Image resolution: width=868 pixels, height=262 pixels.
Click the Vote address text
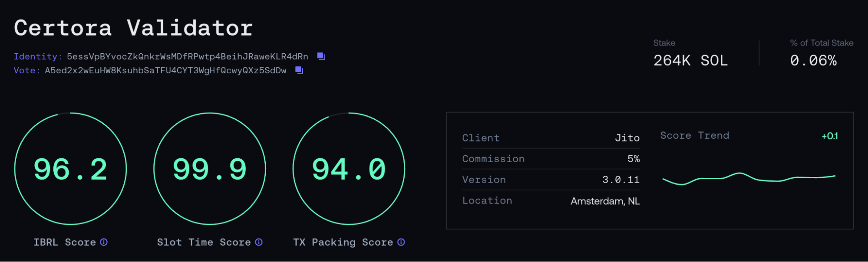coord(165,70)
